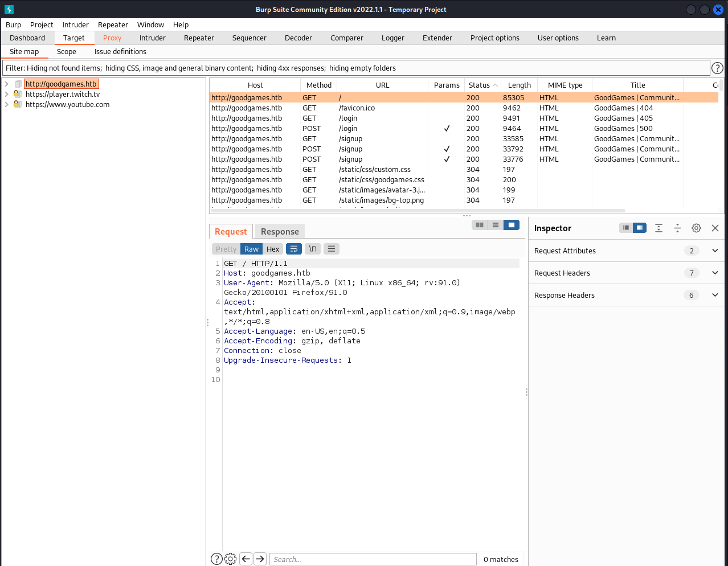Open the site map filter help icon
This screenshot has height=566, width=728.
(x=717, y=68)
